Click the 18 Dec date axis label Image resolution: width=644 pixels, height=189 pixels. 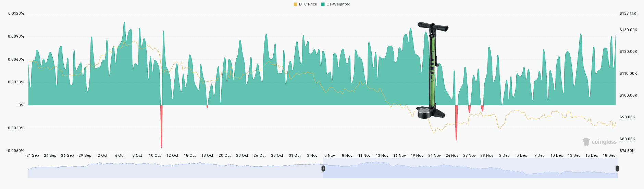click(x=609, y=155)
